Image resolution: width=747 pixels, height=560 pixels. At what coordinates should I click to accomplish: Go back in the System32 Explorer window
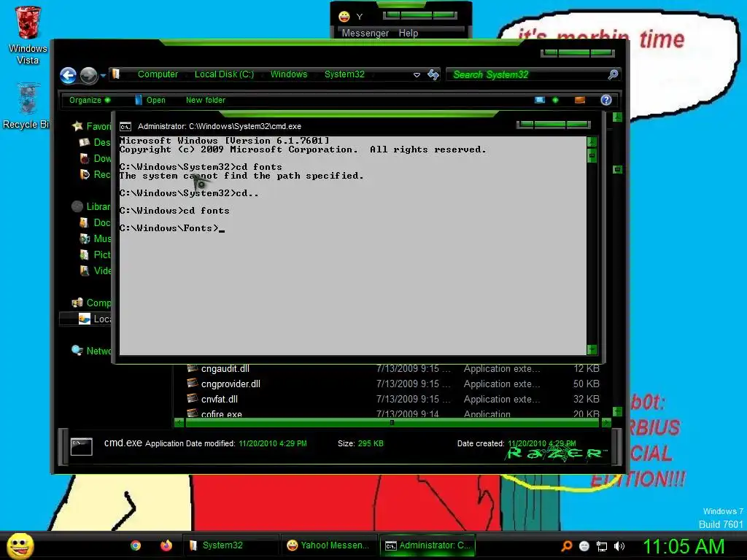point(68,75)
